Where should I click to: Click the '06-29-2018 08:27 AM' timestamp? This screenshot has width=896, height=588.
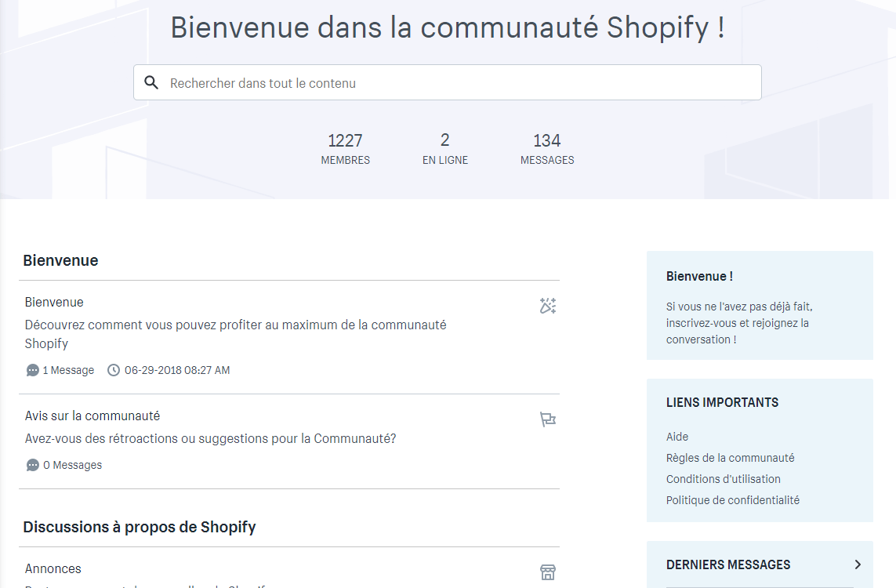coord(177,370)
